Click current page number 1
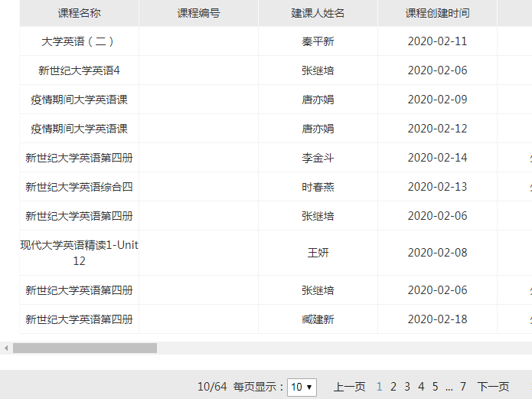 tap(380, 387)
